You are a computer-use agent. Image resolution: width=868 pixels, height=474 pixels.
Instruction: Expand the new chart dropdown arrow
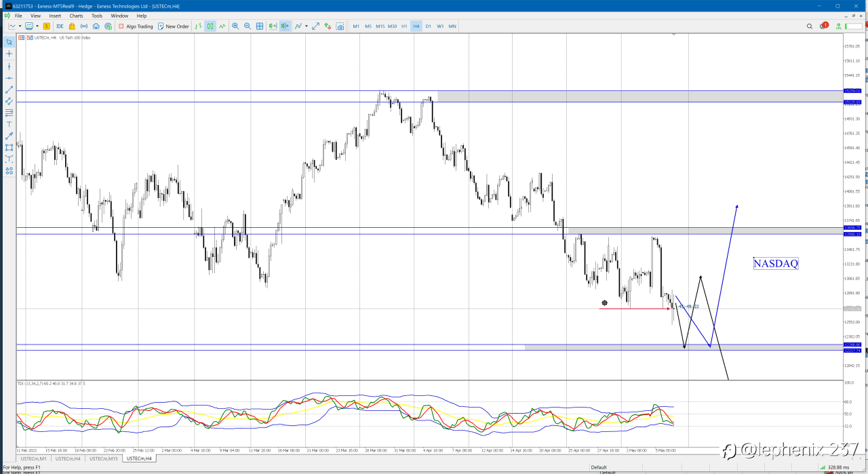click(x=20, y=26)
